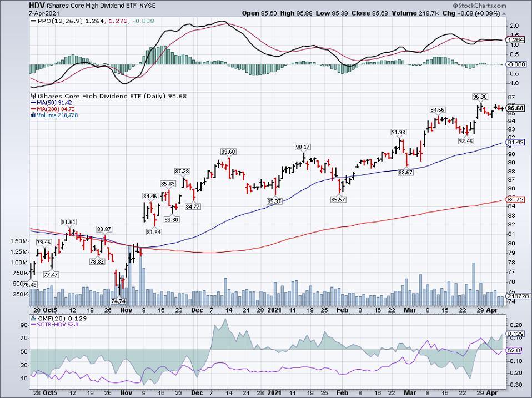Click the black PPO line swatch in legend

pos(33,21)
